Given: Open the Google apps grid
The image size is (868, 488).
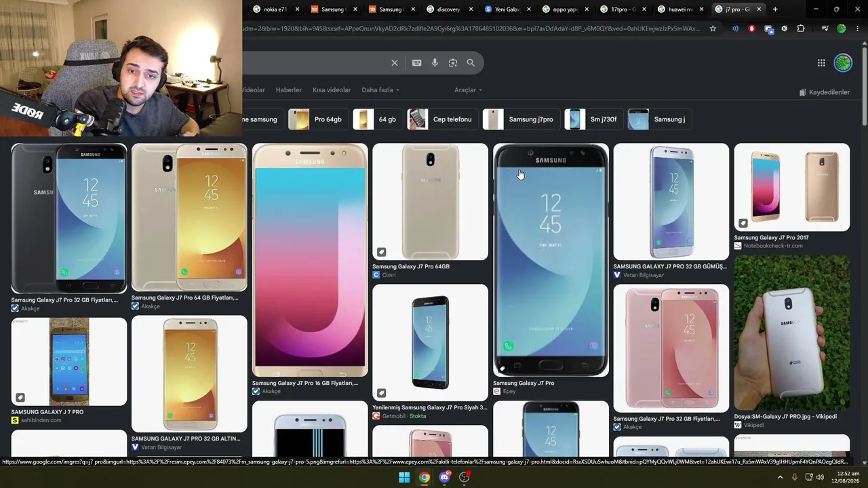Looking at the screenshot, I should point(821,63).
